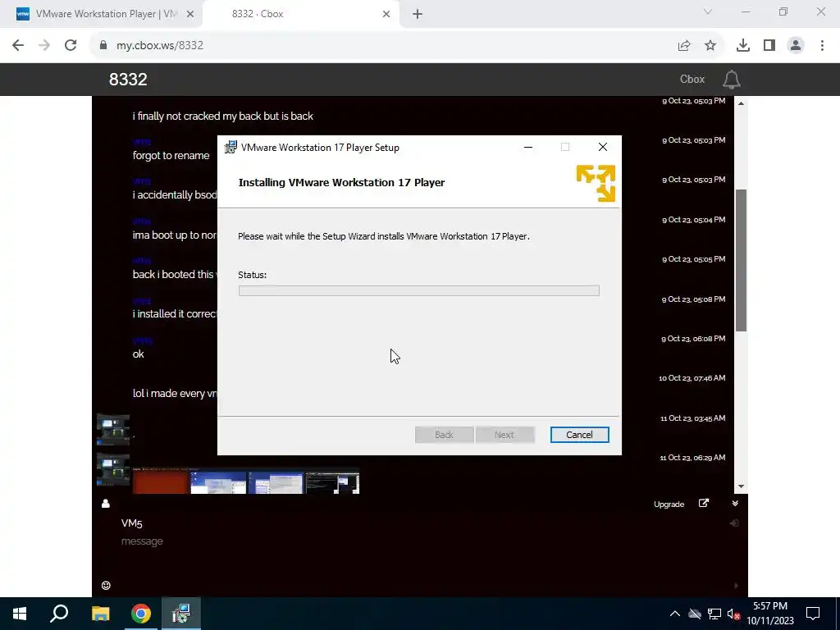Show hidden system tray icons
Image resolution: width=840 pixels, height=630 pixels.
click(x=674, y=614)
